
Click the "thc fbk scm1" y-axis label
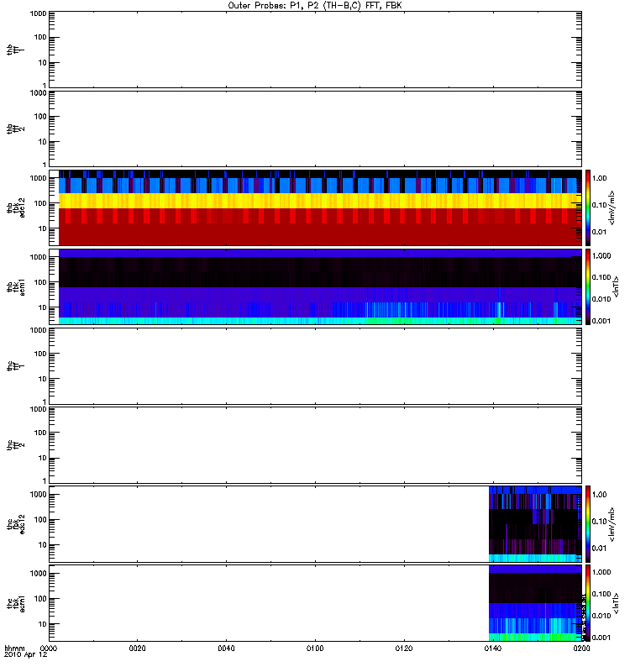(15, 603)
